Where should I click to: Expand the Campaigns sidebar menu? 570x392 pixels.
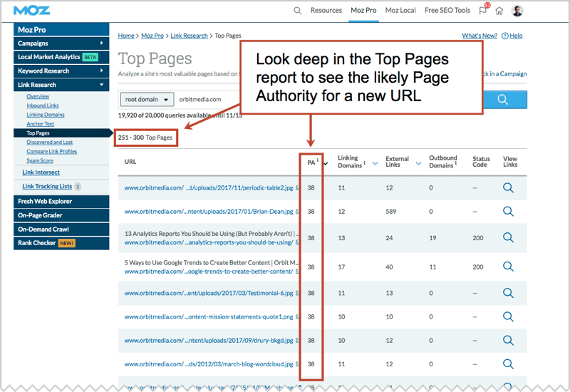61,43
